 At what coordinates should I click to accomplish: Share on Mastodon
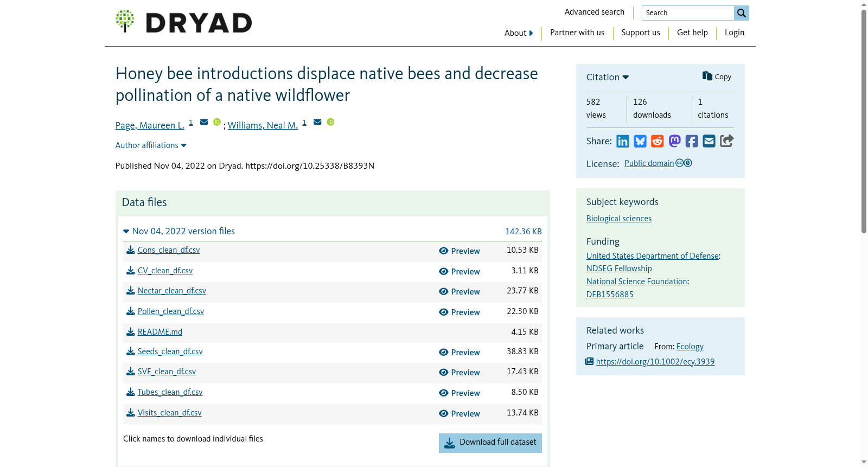pyautogui.click(x=674, y=142)
